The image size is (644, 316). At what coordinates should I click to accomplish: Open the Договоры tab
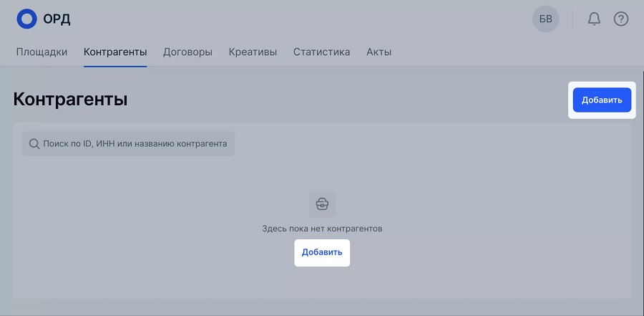click(187, 52)
